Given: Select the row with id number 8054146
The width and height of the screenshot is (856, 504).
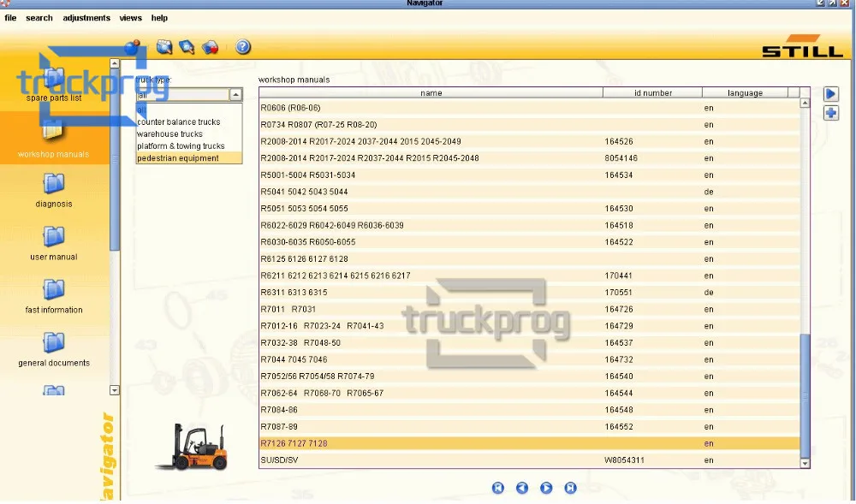Looking at the screenshot, I should pos(530,158).
